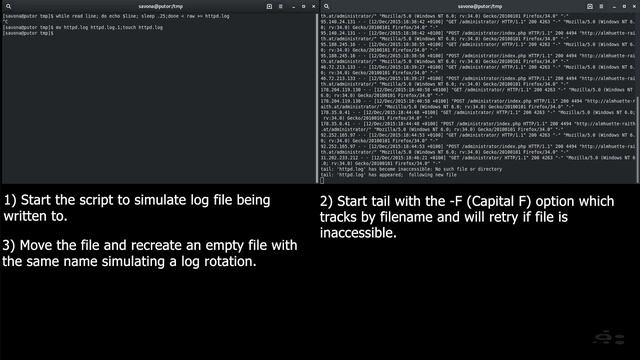Image resolution: width=640 pixels, height=360 pixels.
Task: Click the left terminal title text
Action: point(161,7)
